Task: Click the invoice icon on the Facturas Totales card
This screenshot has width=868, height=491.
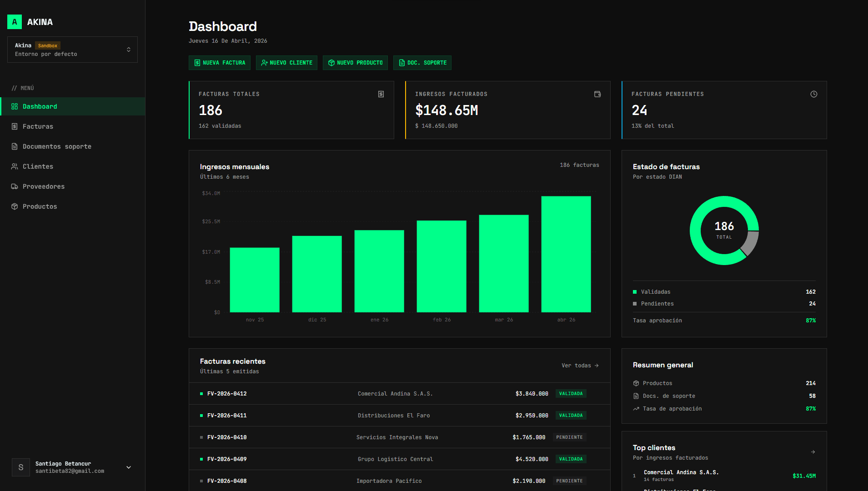Action: click(381, 94)
